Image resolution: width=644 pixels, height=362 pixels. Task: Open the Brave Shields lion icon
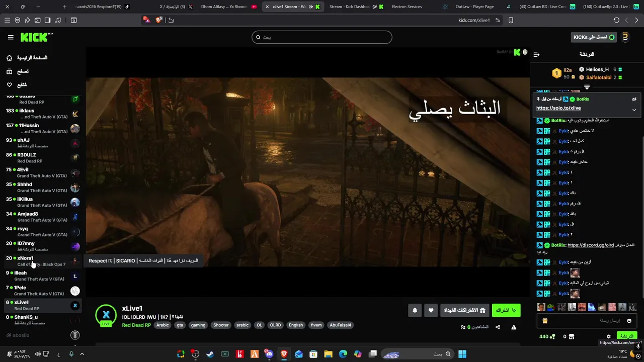click(159, 20)
